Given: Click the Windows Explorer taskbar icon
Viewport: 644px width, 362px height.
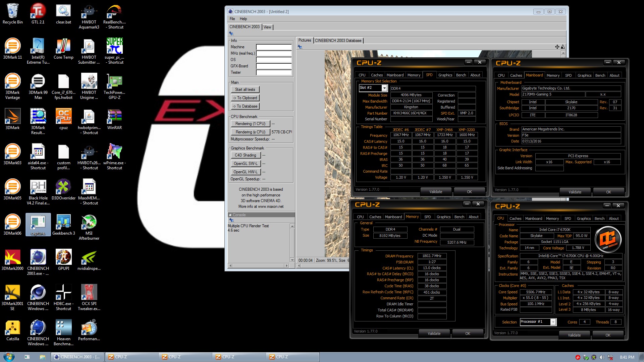Looking at the screenshot, I should click(43, 357).
